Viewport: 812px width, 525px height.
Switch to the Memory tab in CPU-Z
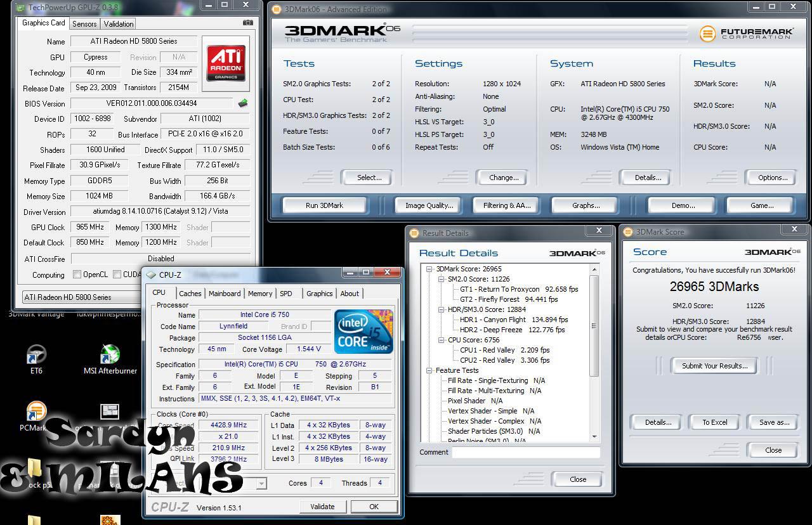coord(260,294)
